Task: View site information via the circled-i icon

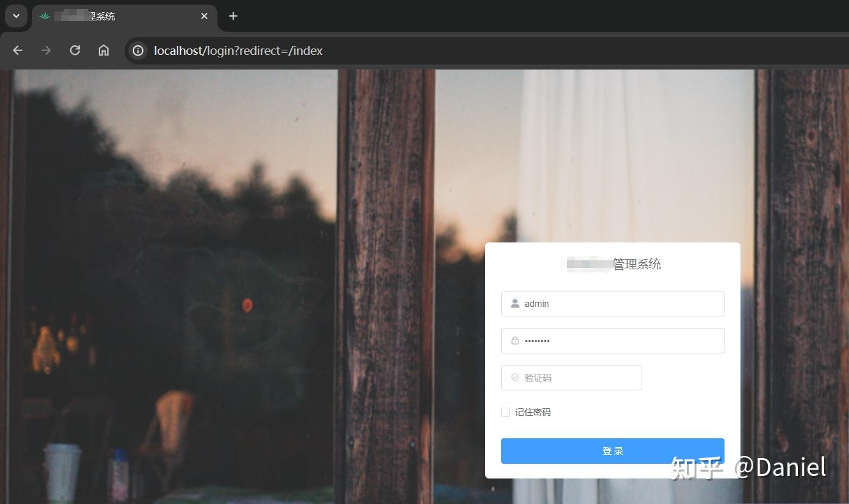Action: point(137,50)
